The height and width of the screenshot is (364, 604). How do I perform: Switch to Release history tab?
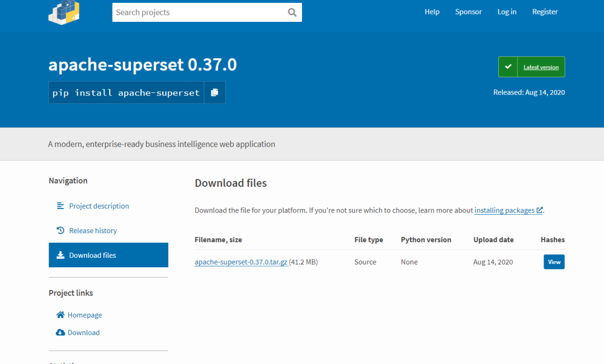[93, 231]
